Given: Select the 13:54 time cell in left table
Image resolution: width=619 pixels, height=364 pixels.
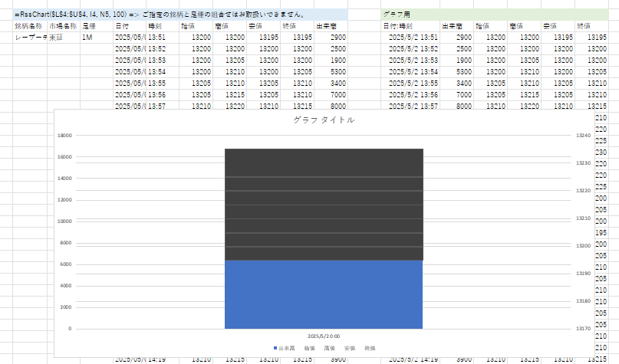Looking at the screenshot, I should pos(163,72).
